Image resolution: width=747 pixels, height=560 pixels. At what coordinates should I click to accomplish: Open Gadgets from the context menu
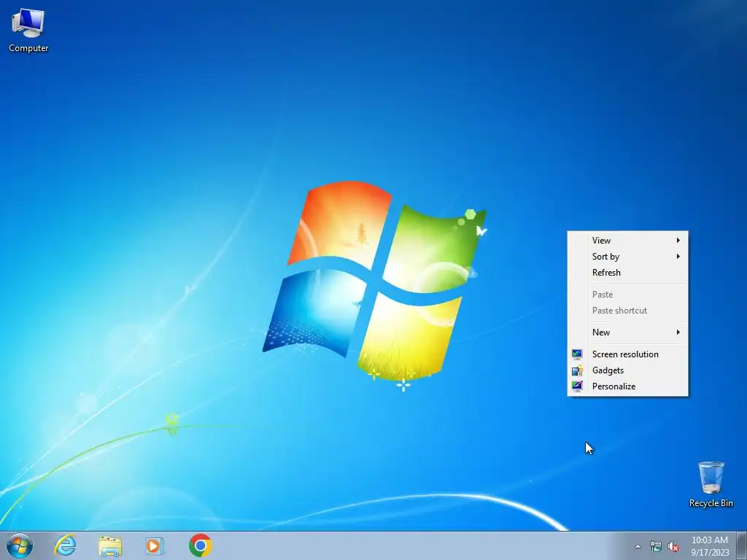coord(628,370)
